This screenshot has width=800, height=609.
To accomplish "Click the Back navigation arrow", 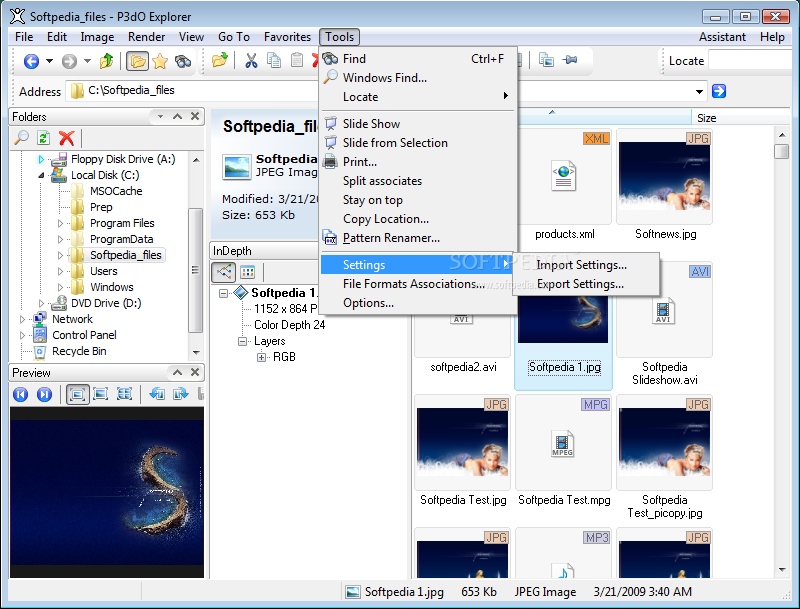I will (x=31, y=61).
